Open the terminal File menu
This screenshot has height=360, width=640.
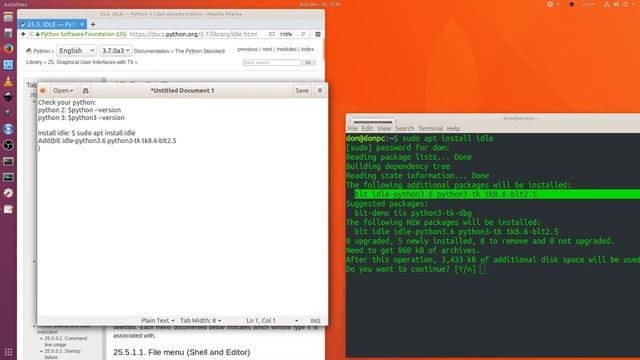352,129
